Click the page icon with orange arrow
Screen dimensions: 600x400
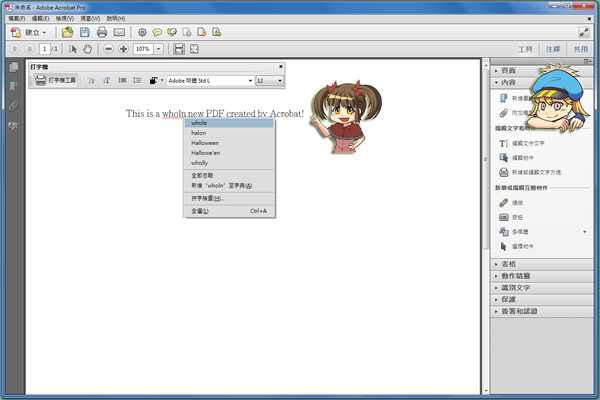(202, 33)
